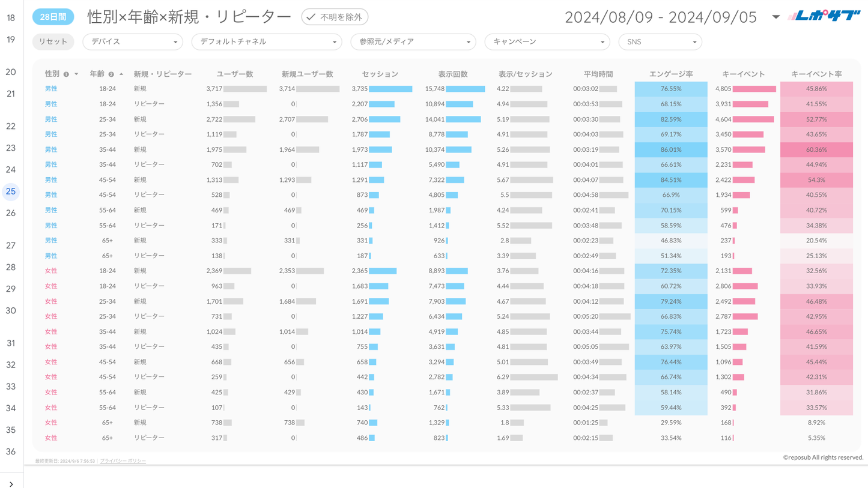Click the sort-ascending arrow beside 年齢
Image resolution: width=868 pixels, height=488 pixels.
(121, 74)
